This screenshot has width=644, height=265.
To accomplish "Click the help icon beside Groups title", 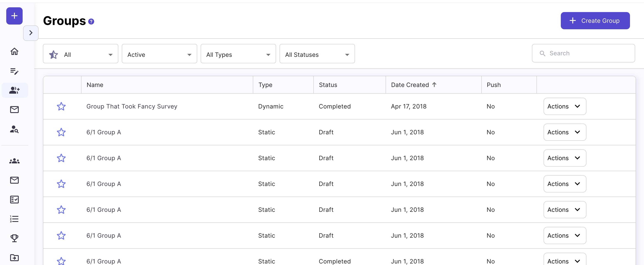I will [x=91, y=22].
